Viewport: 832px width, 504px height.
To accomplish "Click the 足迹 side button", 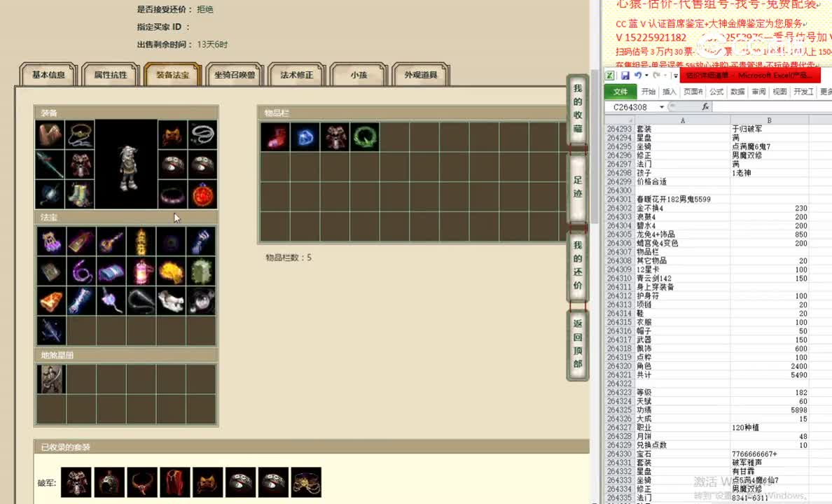I will (577, 187).
